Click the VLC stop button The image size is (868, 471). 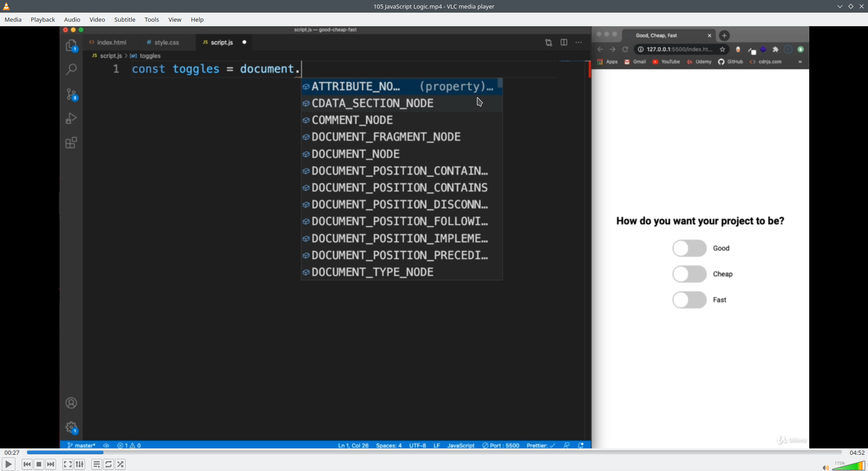point(39,464)
